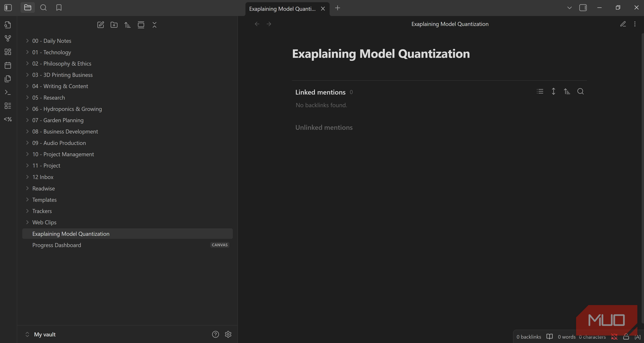The width and height of the screenshot is (644, 343).
Task: Create new canvas from the ribbon
Action: coord(8,52)
